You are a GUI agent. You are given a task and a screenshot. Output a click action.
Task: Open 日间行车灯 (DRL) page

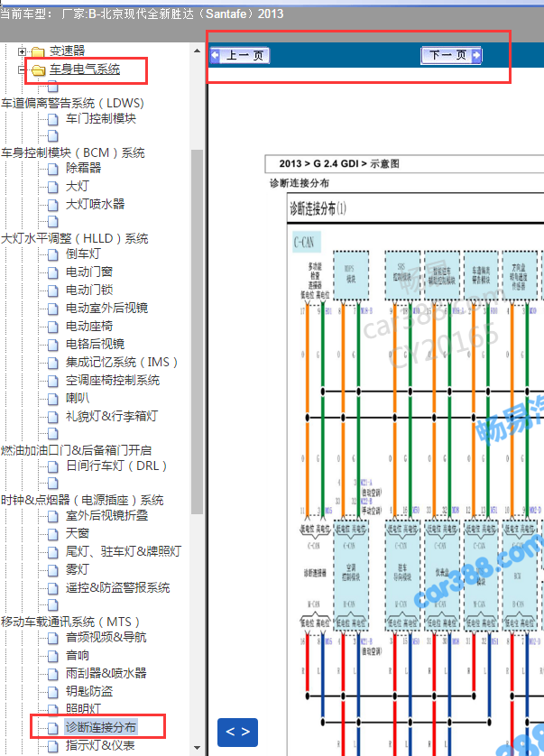pos(116,466)
